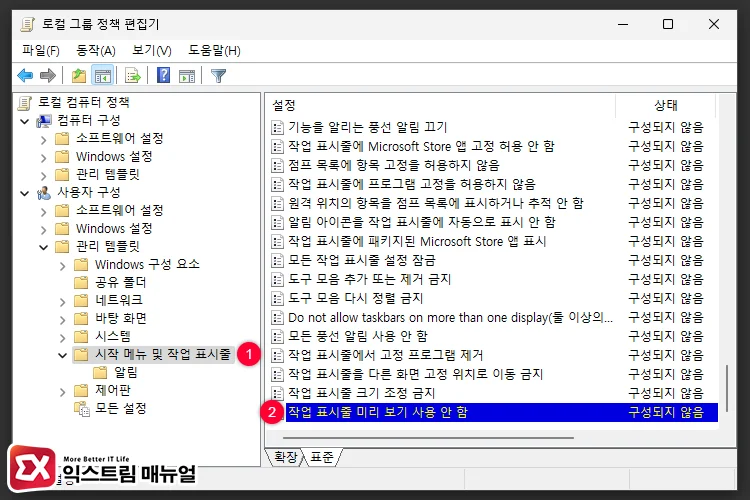Click folder icon of 네트워크
This screenshot has width=750, height=500.
tap(81, 300)
